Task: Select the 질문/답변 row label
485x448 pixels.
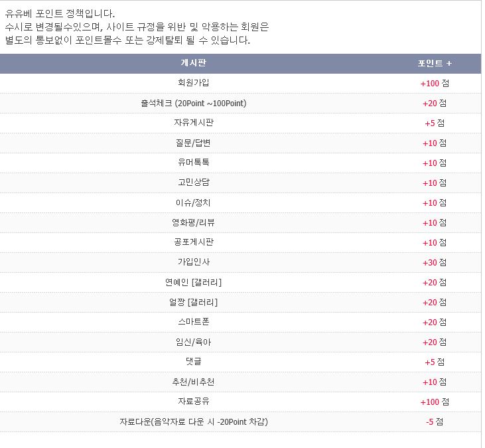Action: tap(193, 143)
